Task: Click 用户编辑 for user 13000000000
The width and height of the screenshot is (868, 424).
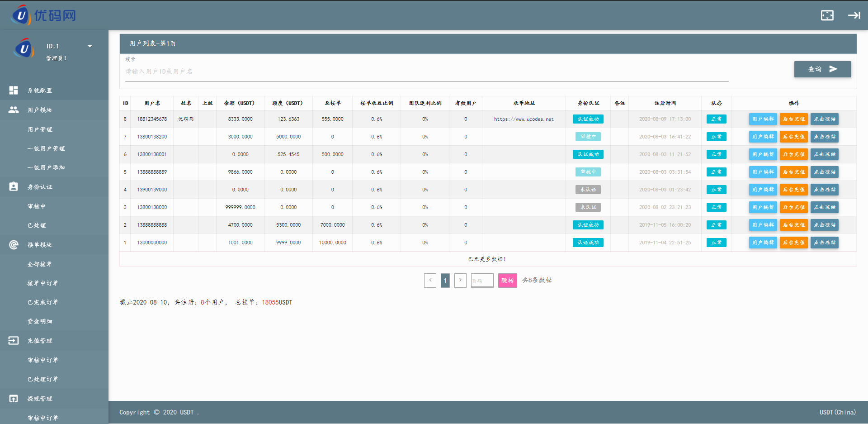Action: (763, 243)
